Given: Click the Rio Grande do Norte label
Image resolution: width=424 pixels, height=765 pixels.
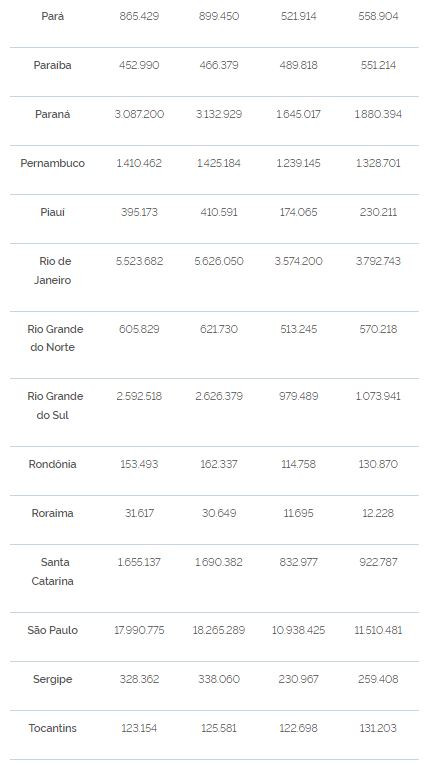Looking at the screenshot, I should point(55,338).
